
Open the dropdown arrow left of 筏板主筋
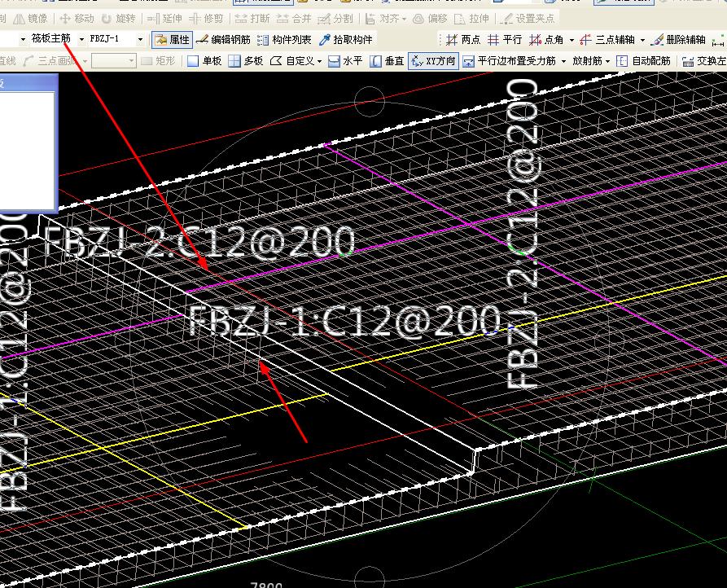click(23, 39)
